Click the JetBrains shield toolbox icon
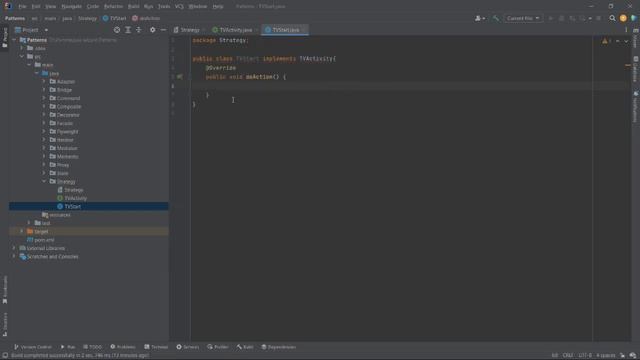This screenshot has width=640, height=360. point(633,18)
